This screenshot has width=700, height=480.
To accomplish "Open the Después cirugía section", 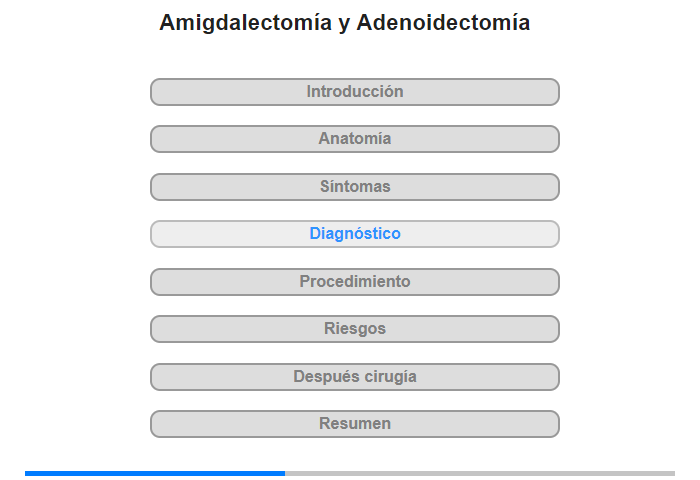I will (354, 377).
